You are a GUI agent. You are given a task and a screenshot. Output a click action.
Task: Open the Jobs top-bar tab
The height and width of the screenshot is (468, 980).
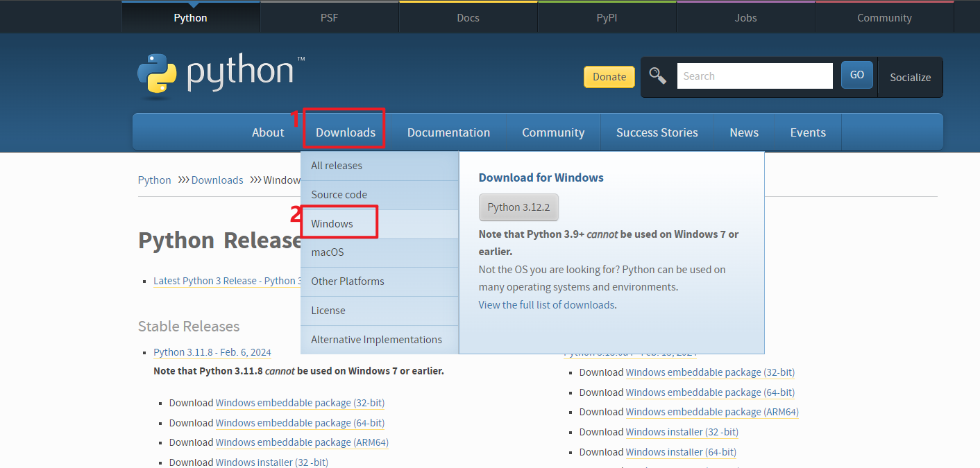coord(745,17)
